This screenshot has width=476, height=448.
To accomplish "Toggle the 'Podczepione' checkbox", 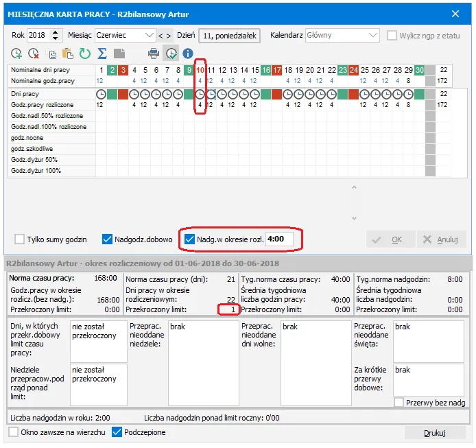I will click(117, 432).
